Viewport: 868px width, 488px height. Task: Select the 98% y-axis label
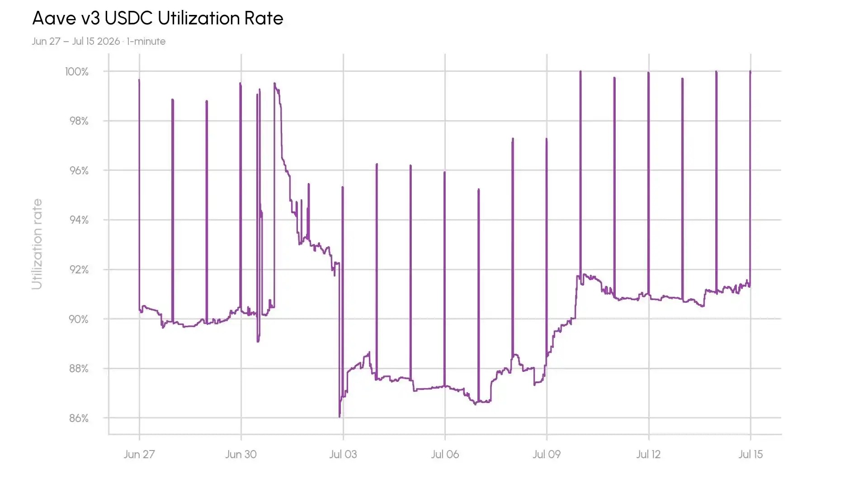tap(79, 121)
